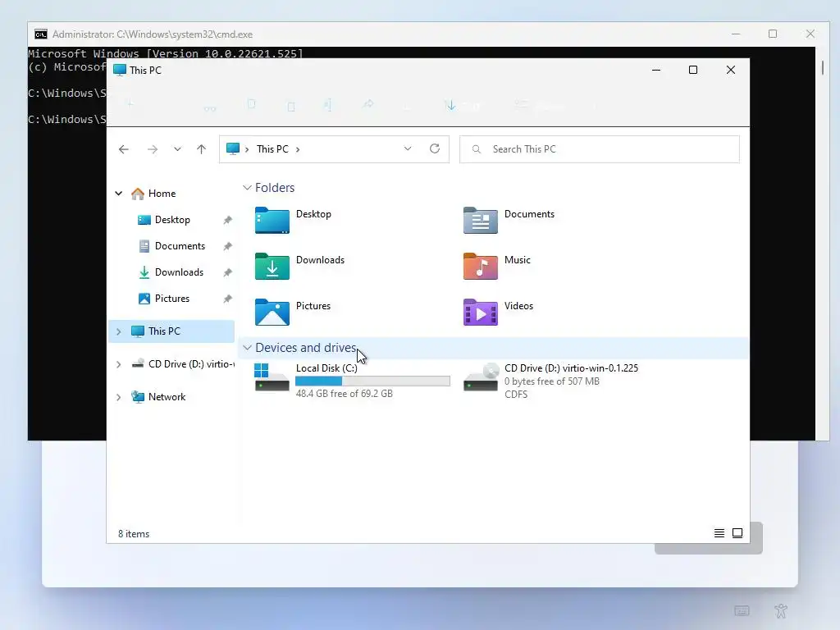Click cmd.exe window title bar icon
Viewport: 840px width, 630px height.
41,34
